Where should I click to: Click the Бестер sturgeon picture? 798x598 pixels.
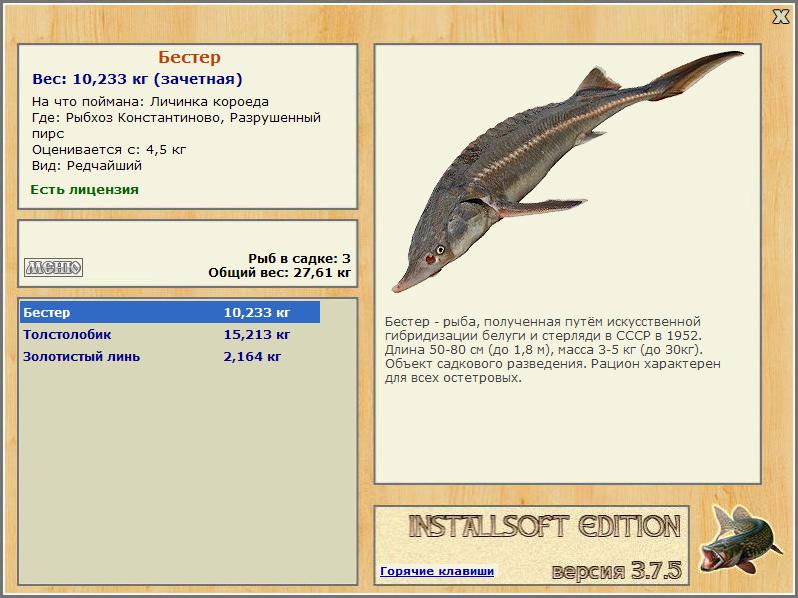(x=567, y=170)
